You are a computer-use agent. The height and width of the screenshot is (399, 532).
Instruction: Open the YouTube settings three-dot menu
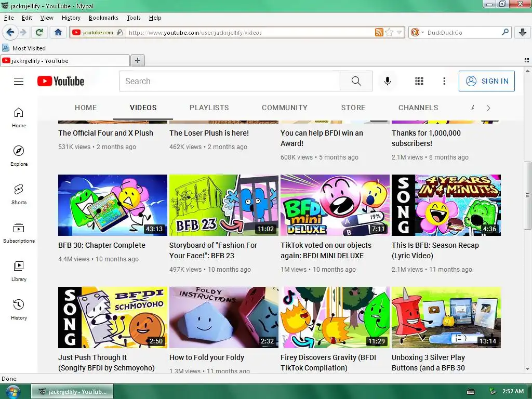point(444,81)
